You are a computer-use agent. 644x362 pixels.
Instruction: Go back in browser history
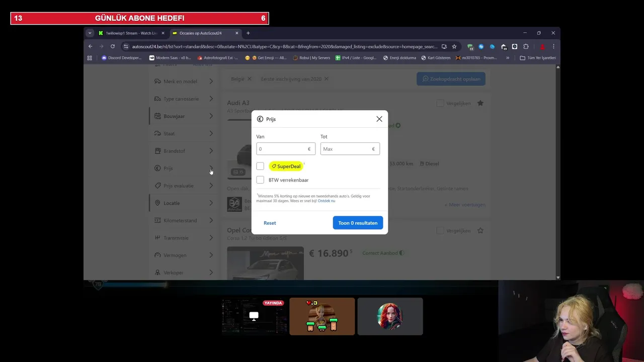tap(91, 46)
